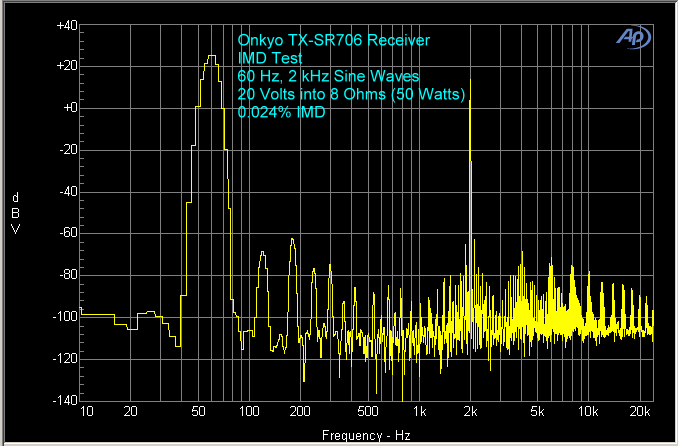Click the '20' frequency axis tick label
Screen dimensions: 678x446
(131, 411)
